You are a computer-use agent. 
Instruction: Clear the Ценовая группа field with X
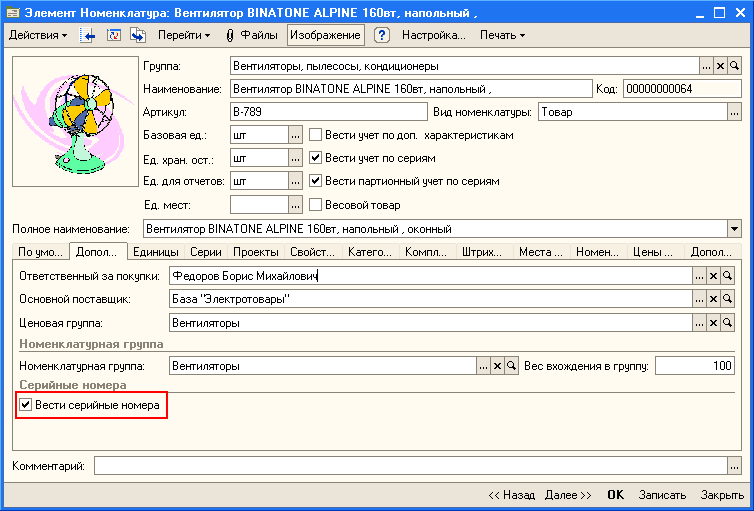tap(714, 323)
